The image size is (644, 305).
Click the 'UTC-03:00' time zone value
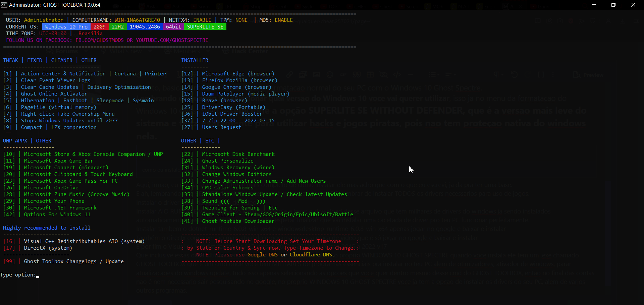pos(53,34)
